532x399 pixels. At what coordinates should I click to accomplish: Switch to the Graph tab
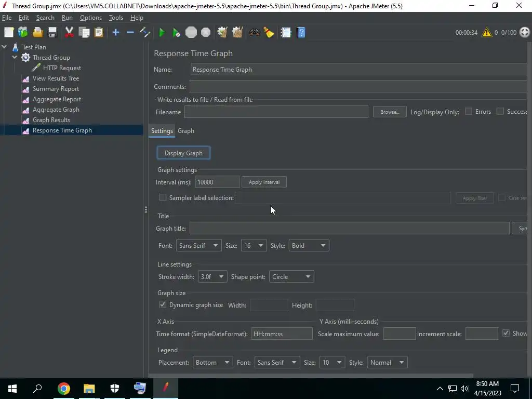point(186,131)
